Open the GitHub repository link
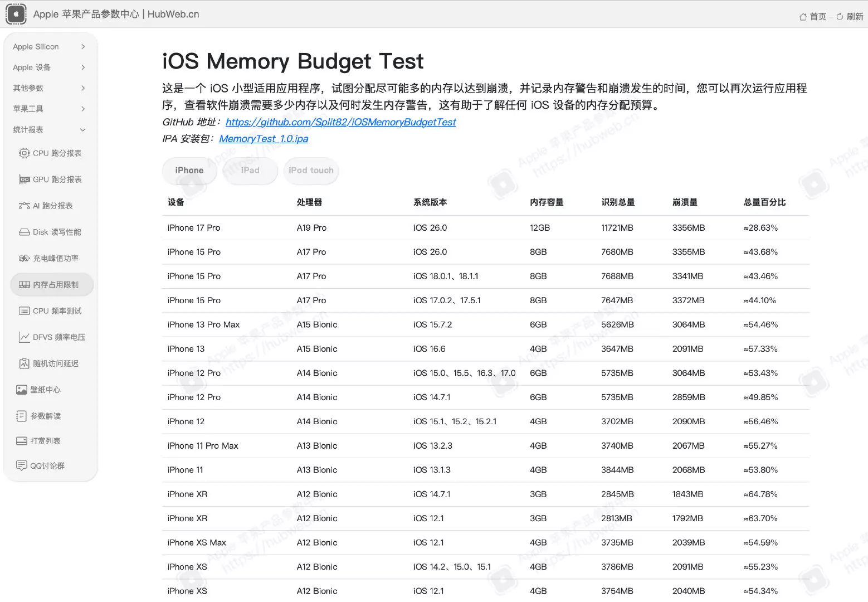 (340, 122)
